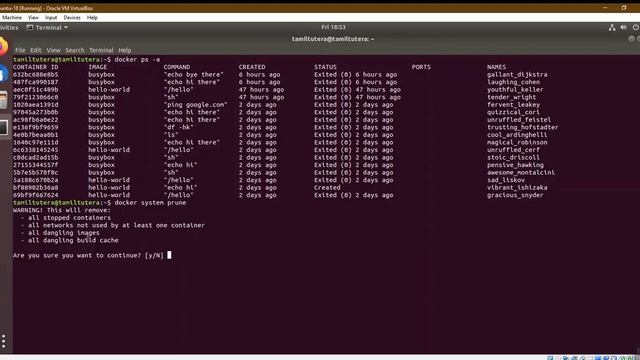Restore the VirtualBox window size
The height and width of the screenshot is (360, 640).
(x=624, y=8)
